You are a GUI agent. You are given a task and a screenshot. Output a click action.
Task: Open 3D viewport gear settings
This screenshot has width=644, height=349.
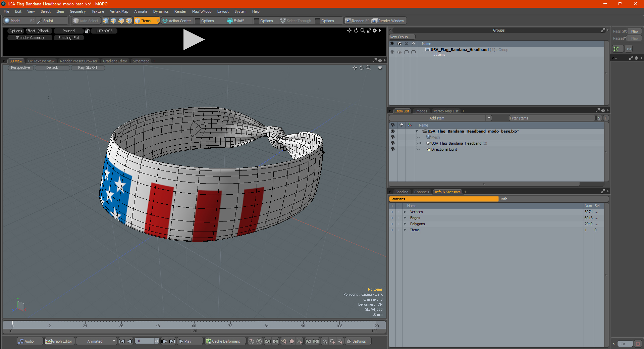(380, 68)
